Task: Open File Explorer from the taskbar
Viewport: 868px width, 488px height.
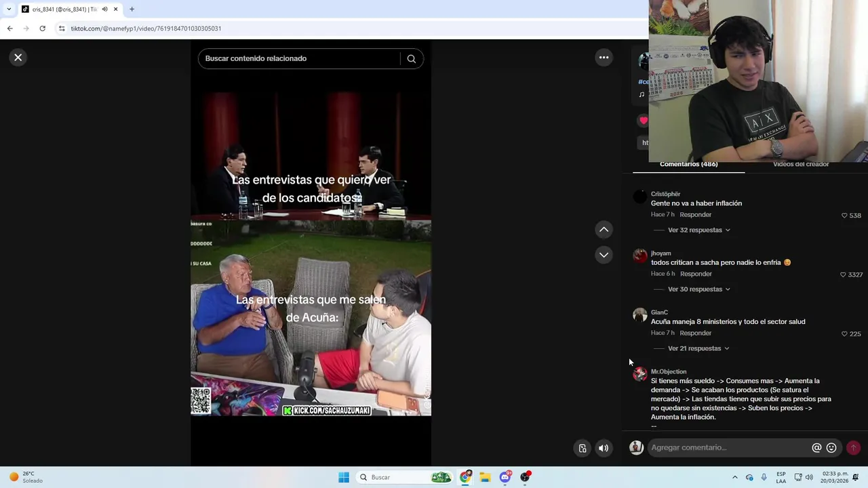Action: pyautogui.click(x=485, y=477)
